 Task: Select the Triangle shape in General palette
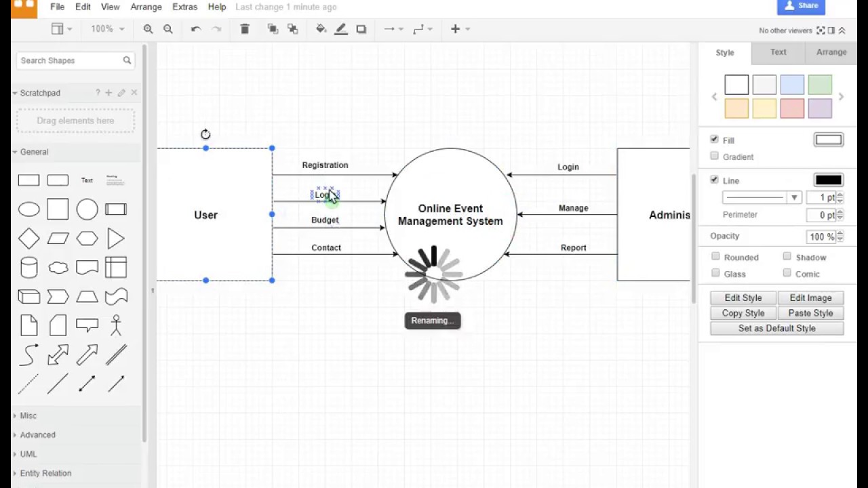(x=116, y=239)
